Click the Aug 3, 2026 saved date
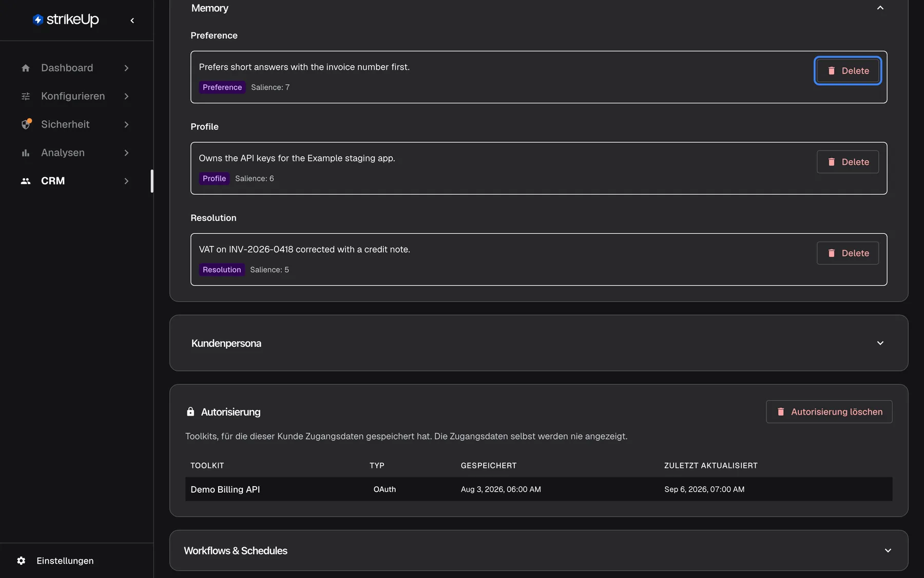Viewport: 924px width, 578px height. (x=501, y=490)
